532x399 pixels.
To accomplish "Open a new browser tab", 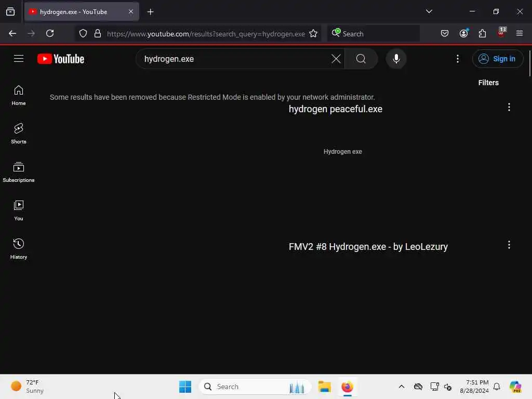I will click(x=150, y=12).
